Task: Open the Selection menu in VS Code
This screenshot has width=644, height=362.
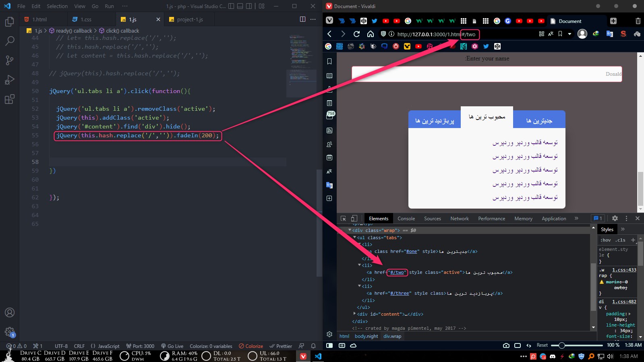Action: 57,6
